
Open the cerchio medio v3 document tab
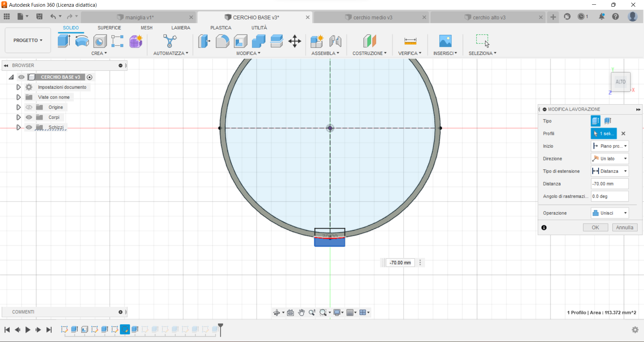tap(372, 17)
